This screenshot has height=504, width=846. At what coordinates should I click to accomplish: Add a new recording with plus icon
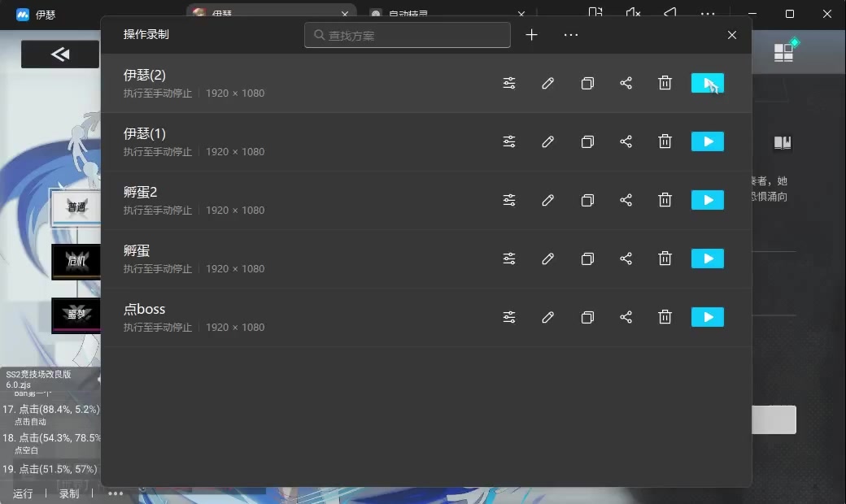click(x=532, y=35)
